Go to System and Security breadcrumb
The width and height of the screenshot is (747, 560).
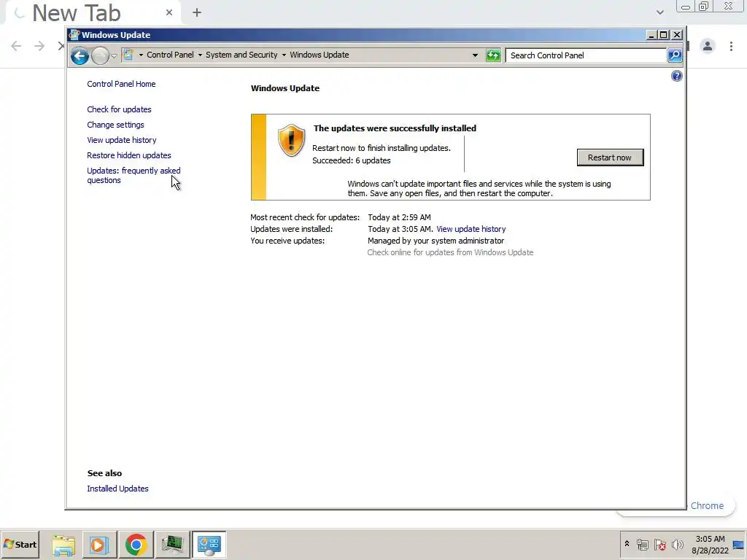[x=241, y=55]
